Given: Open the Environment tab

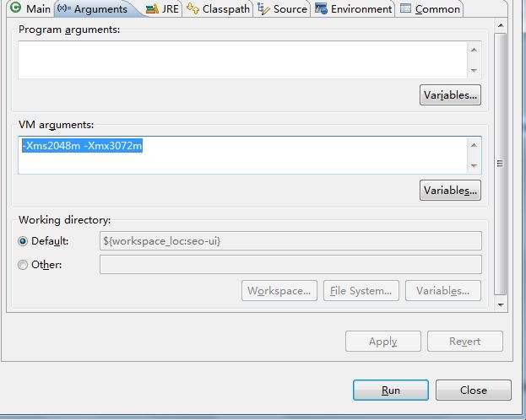Looking at the screenshot, I should click(354, 8).
